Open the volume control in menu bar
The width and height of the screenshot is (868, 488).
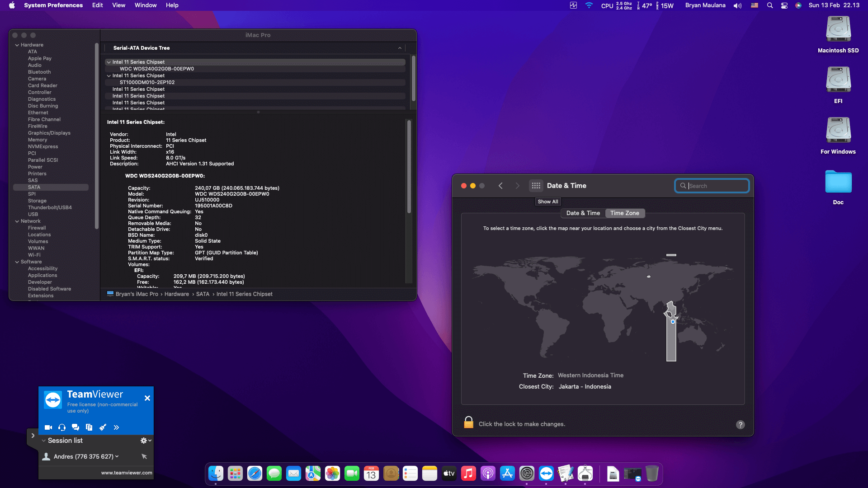click(x=737, y=5)
